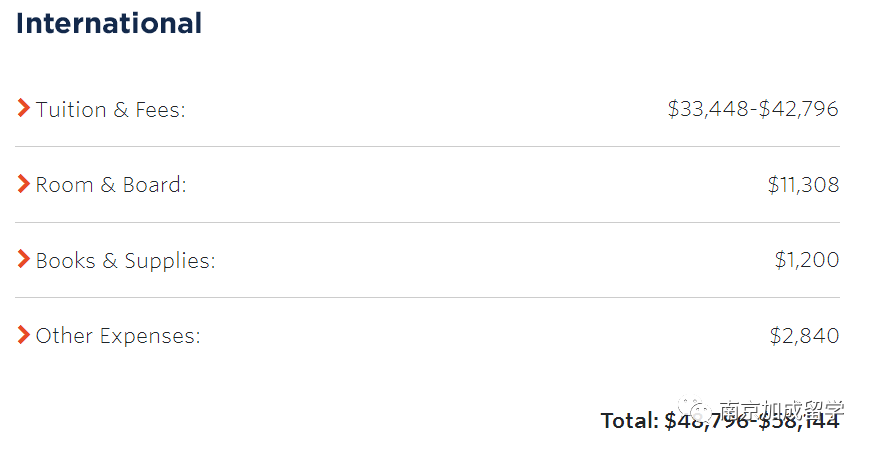This screenshot has width=873, height=449.
Task: Click the Tuition & Fees label
Action: point(110,110)
